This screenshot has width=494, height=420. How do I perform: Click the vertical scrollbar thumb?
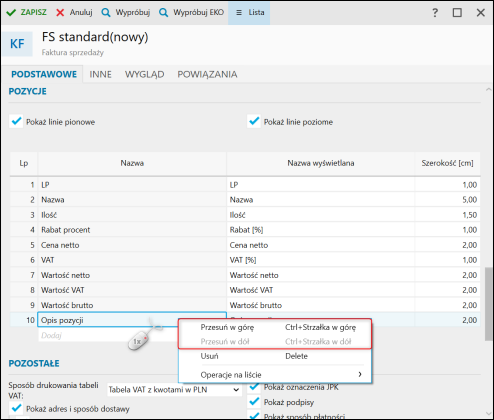[489, 303]
